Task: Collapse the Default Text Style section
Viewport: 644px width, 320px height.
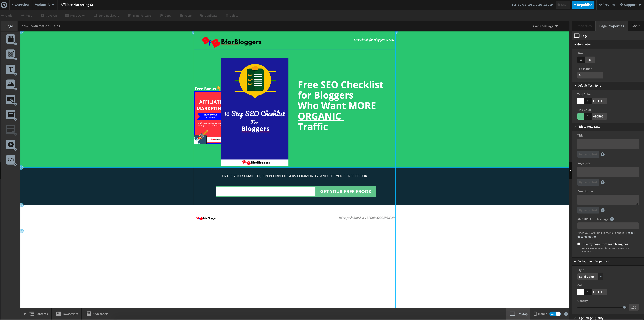Action: (x=575, y=86)
